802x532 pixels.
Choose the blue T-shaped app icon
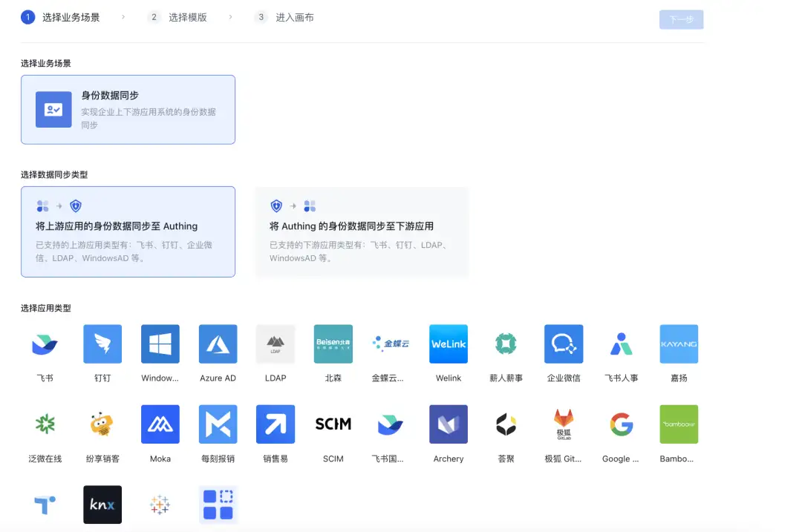tap(45, 505)
